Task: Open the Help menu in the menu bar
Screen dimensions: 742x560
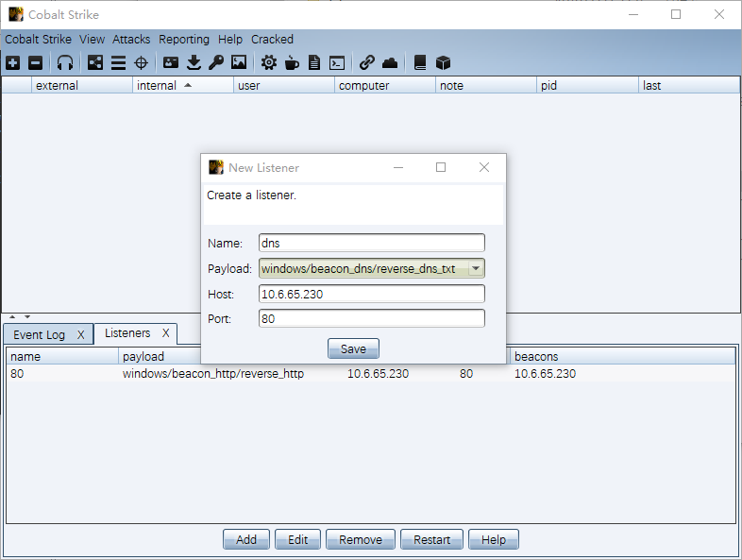Action: point(230,40)
